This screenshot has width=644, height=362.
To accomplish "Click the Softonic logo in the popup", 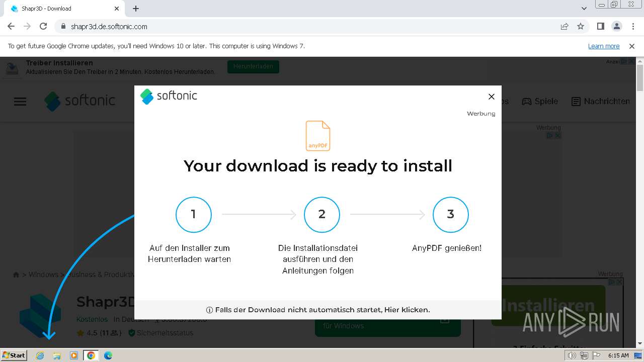I will (x=169, y=96).
